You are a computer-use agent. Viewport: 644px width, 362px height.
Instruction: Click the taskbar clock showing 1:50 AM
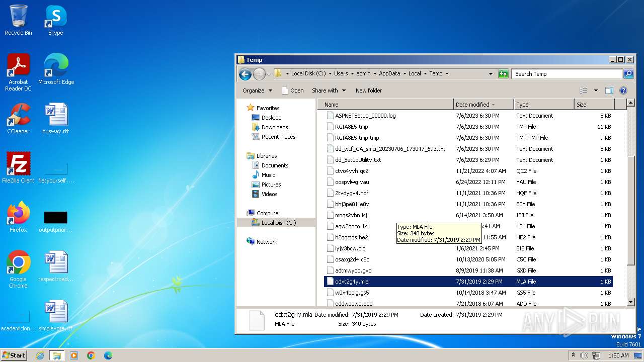618,355
